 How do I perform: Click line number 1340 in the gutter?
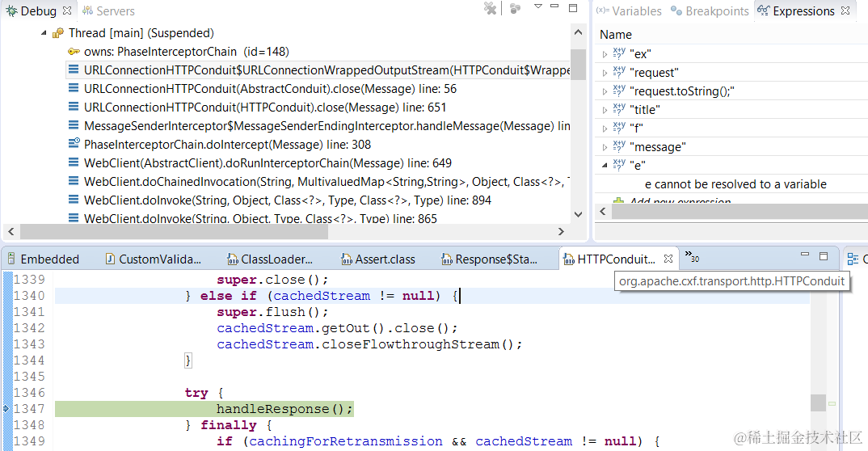pos(29,296)
